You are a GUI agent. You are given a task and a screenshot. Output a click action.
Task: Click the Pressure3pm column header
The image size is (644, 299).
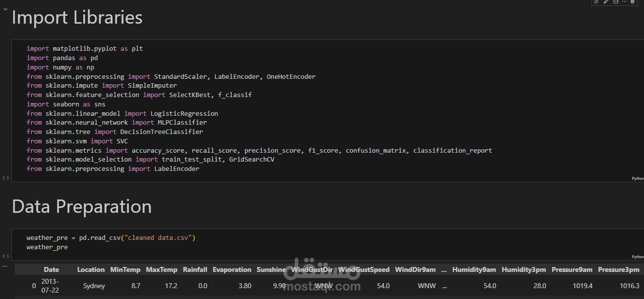tap(618, 269)
